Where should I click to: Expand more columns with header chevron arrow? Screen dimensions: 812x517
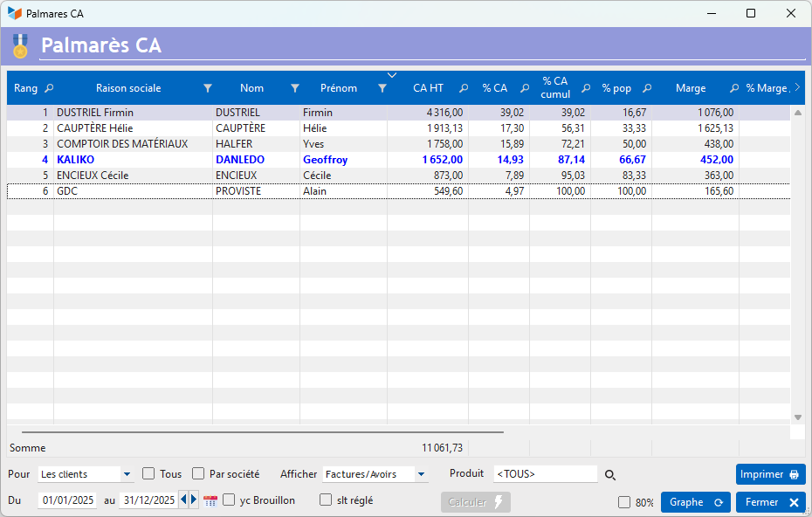coord(795,88)
